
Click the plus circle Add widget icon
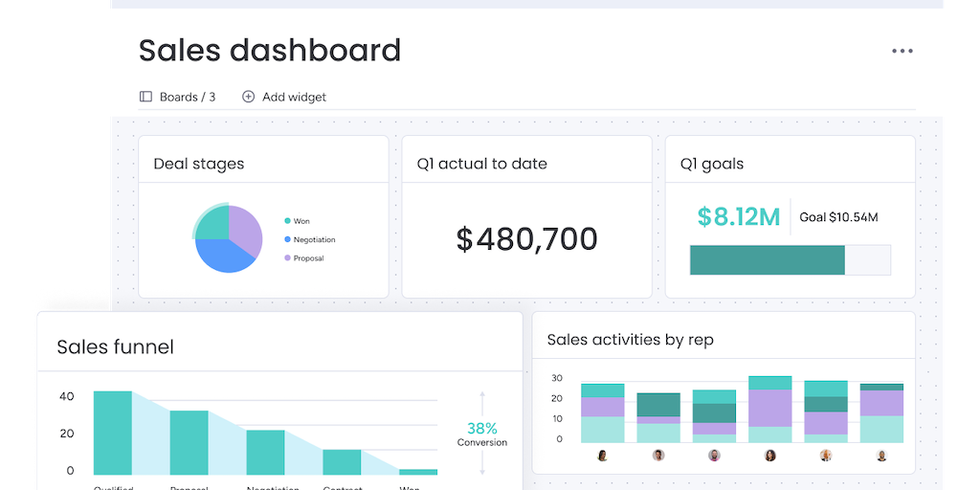[x=248, y=97]
